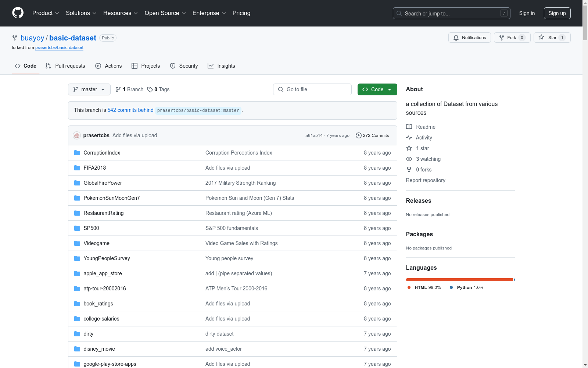The width and height of the screenshot is (588, 368).
Task: Click the watching eye icon
Action: pyautogui.click(x=409, y=159)
